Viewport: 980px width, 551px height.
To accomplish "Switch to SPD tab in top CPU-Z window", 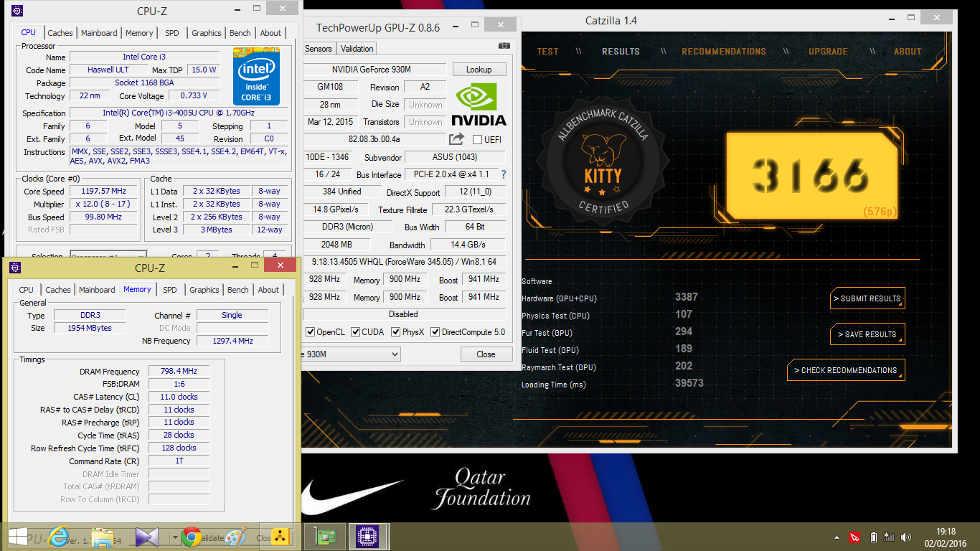I will pyautogui.click(x=172, y=33).
